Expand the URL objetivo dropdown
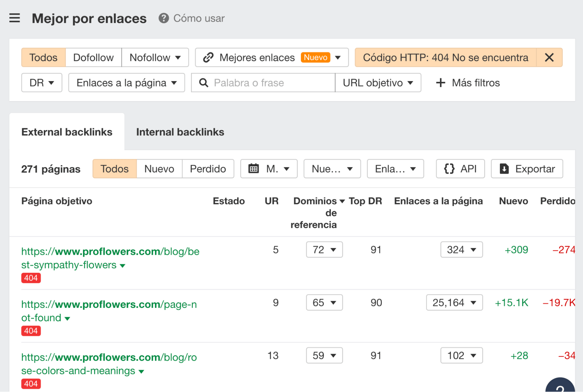 click(378, 82)
